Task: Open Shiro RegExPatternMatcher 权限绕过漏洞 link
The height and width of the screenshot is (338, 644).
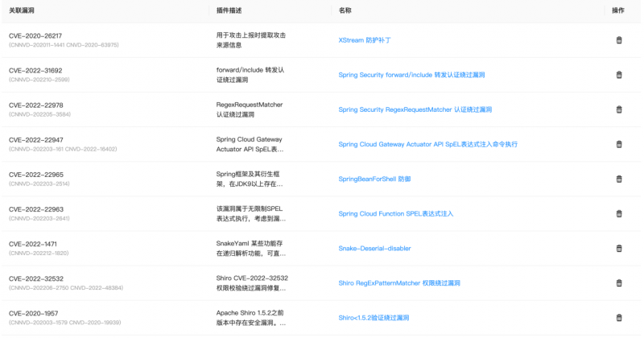Action: [399, 283]
